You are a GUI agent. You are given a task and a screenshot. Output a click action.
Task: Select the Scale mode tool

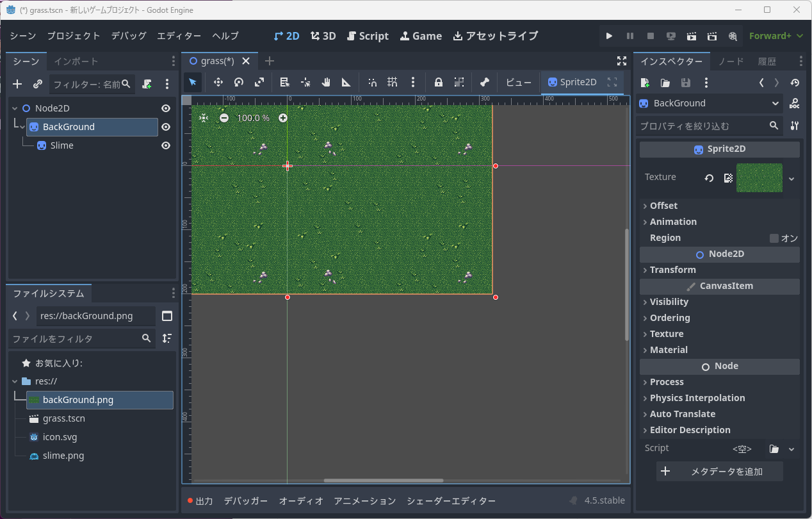(259, 82)
